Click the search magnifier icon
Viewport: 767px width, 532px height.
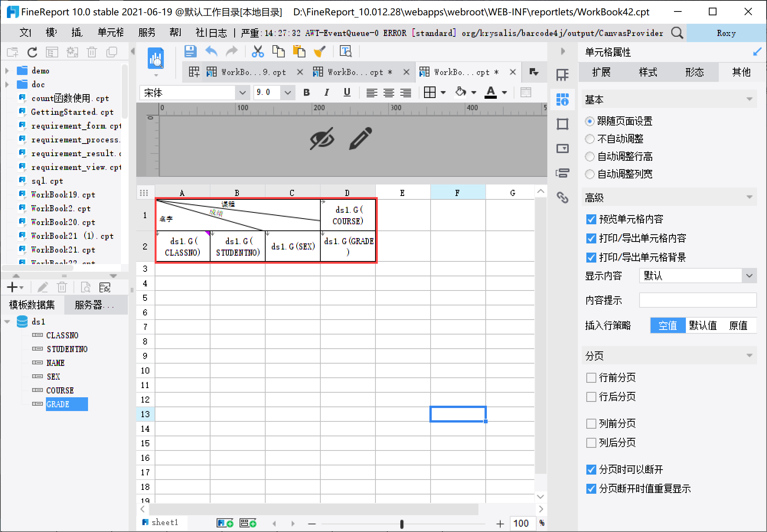(x=677, y=33)
